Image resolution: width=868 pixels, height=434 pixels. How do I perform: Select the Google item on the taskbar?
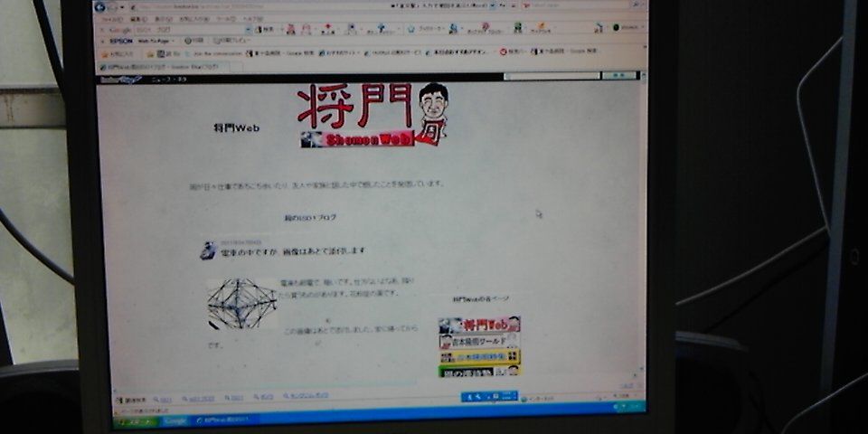pyautogui.click(x=175, y=421)
